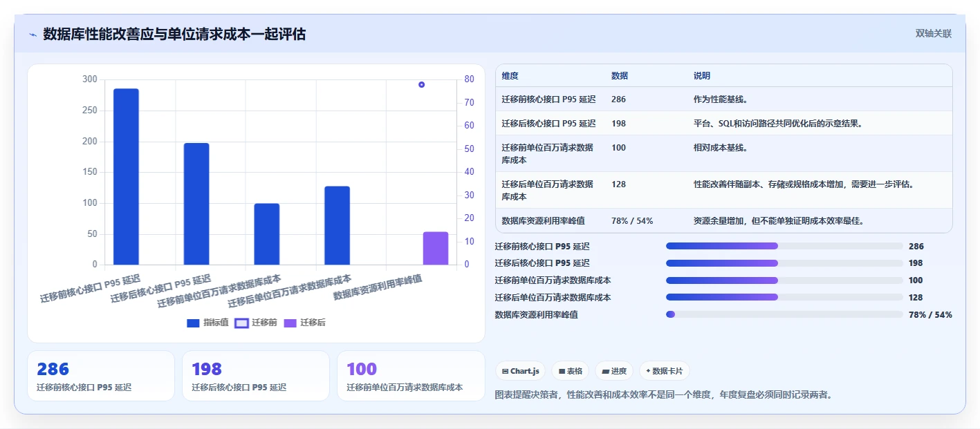Toggle the 迁移前 legend item
This screenshot has width=980, height=429.
tap(256, 323)
